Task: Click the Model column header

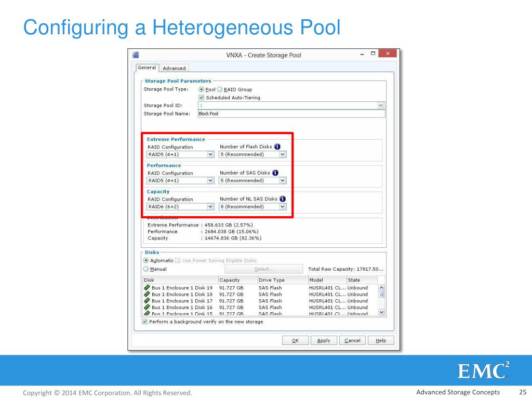Action: pyautogui.click(x=327, y=280)
